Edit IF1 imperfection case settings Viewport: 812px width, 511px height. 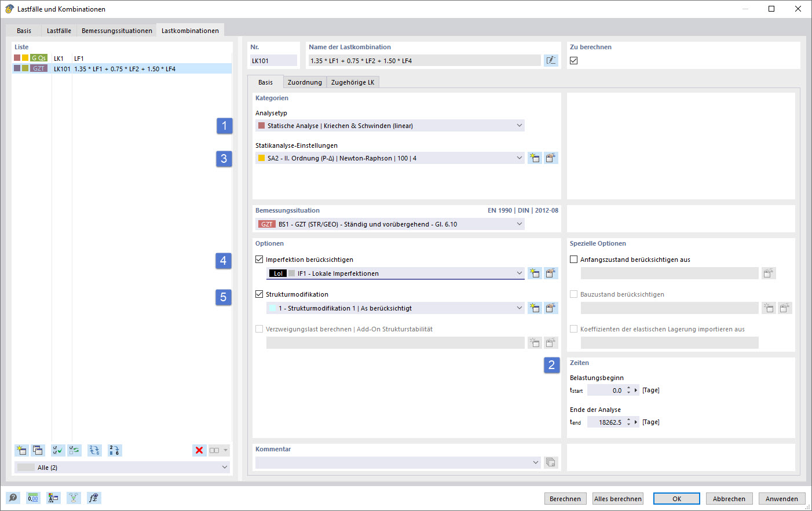click(551, 273)
